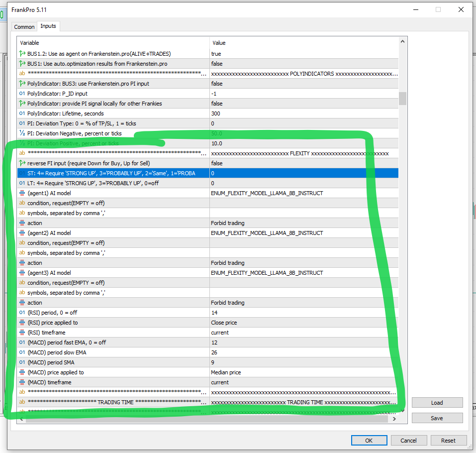Click the Value column header
This screenshot has height=453, width=476.
click(x=304, y=43)
